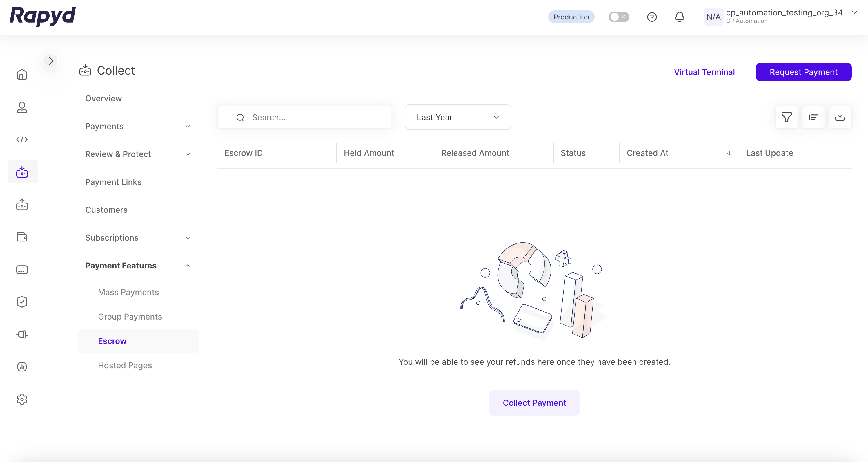Open Settings gear in left sidebar
Viewport: 868px width, 462px height.
tap(22, 399)
